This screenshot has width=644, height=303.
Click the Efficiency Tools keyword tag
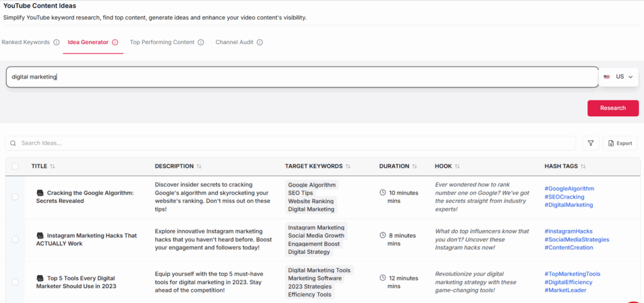309,295
